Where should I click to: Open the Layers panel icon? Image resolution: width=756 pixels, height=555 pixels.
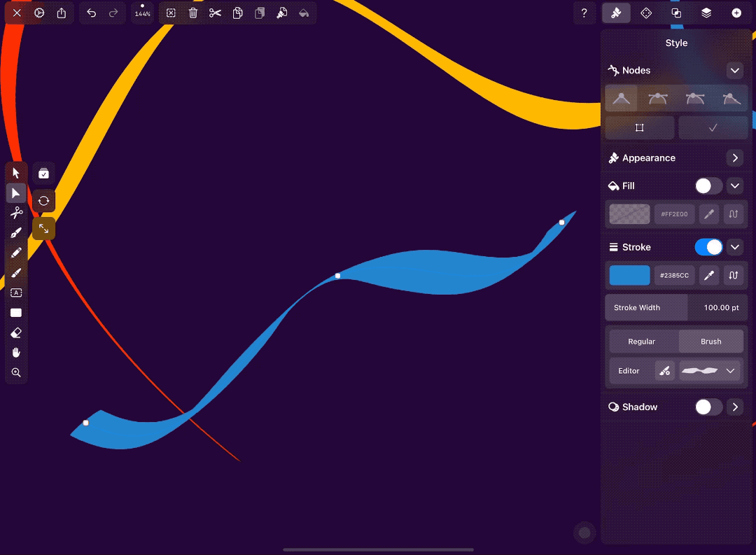pyautogui.click(x=706, y=13)
